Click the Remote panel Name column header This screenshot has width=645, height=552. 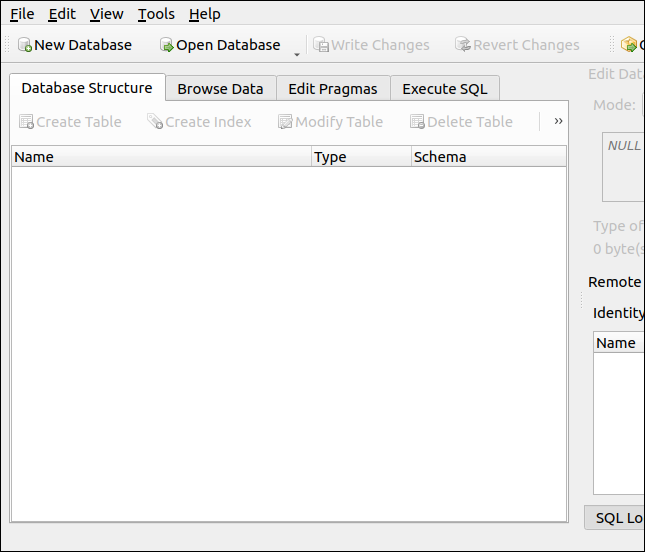point(619,343)
